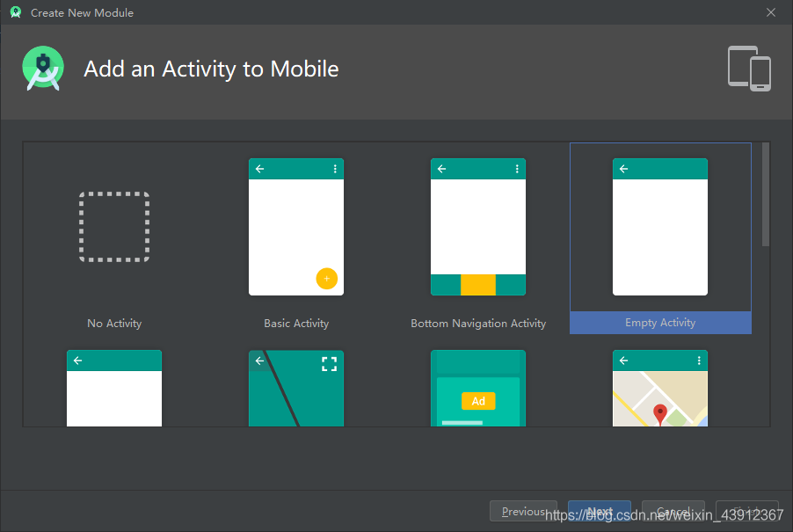This screenshot has height=532, width=793.
Task: Click the template gallery vertical scrollbar
Action: tap(766, 194)
